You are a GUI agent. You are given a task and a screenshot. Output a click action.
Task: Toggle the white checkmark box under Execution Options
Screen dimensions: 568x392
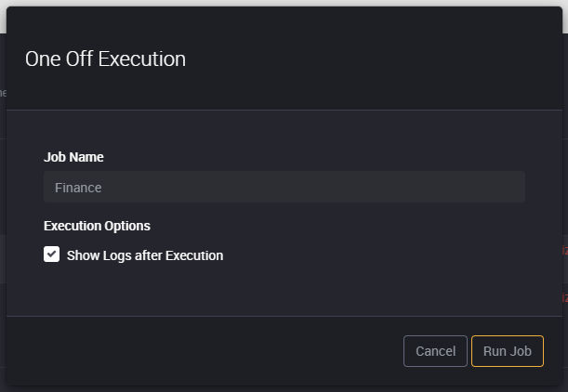(x=51, y=255)
